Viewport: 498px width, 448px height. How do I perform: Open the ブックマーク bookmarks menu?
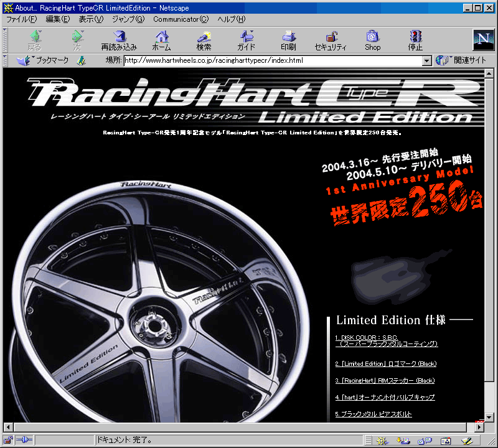[42, 60]
